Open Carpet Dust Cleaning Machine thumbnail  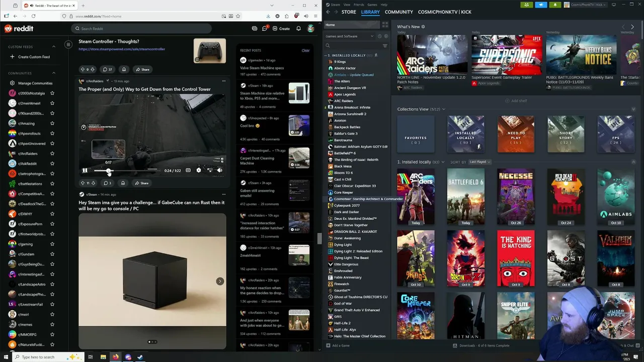point(299,158)
